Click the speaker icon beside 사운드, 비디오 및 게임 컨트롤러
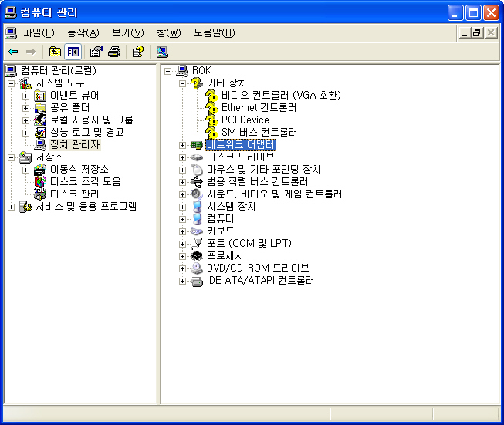This screenshot has width=504, height=425. click(197, 194)
